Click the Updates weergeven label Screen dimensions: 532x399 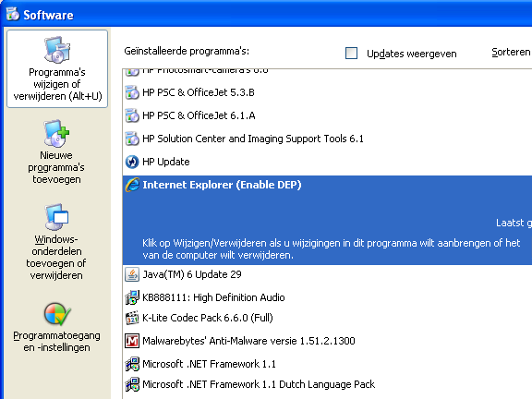412,54
